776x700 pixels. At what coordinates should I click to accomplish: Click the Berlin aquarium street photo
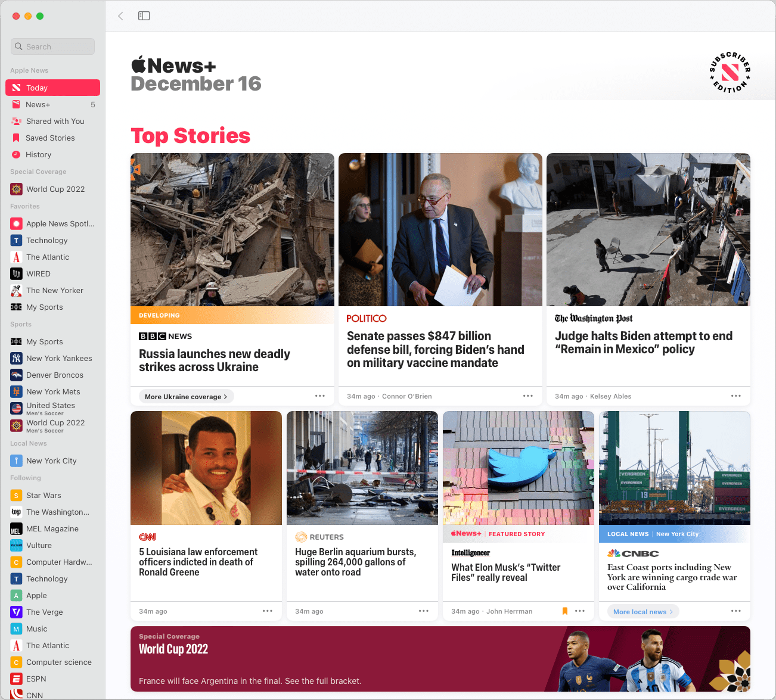362,468
